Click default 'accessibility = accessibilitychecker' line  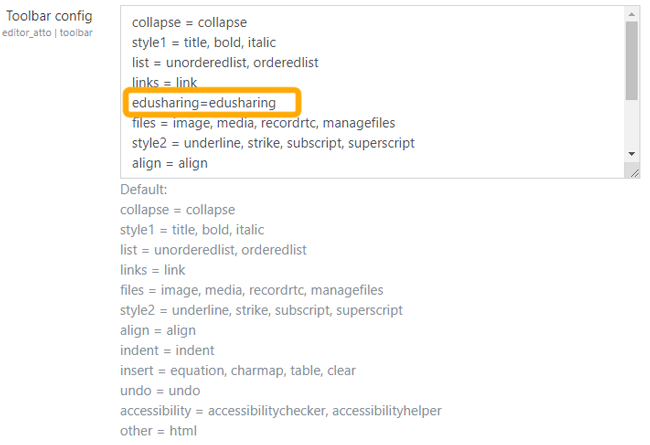click(x=280, y=410)
